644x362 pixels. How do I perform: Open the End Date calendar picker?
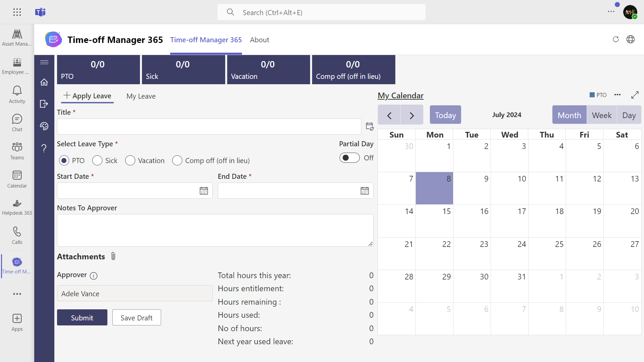tap(365, 191)
